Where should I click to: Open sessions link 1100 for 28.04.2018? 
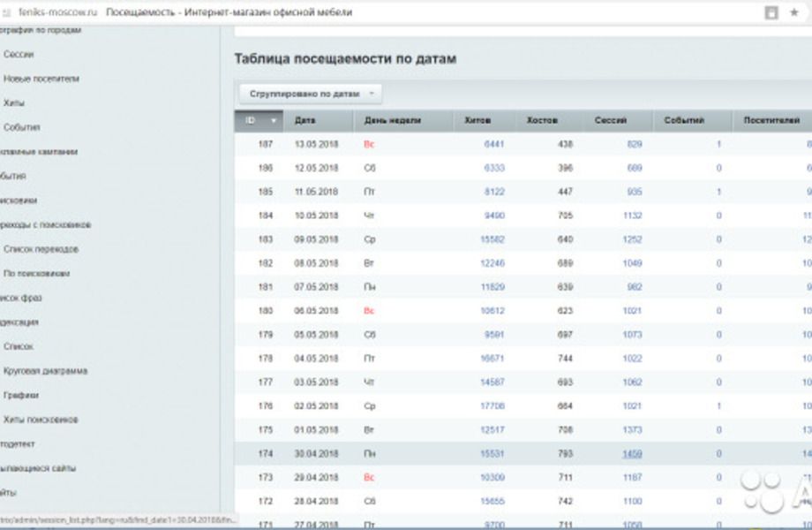coord(632,502)
